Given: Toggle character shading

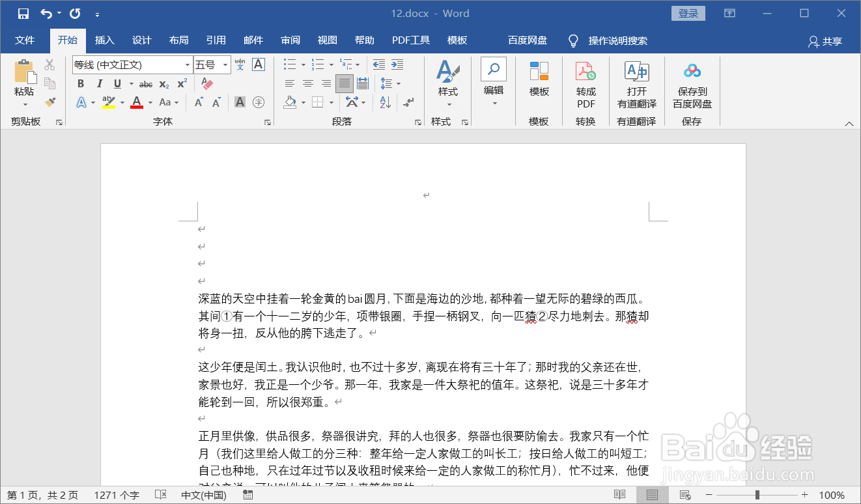Looking at the screenshot, I should pos(240,102).
